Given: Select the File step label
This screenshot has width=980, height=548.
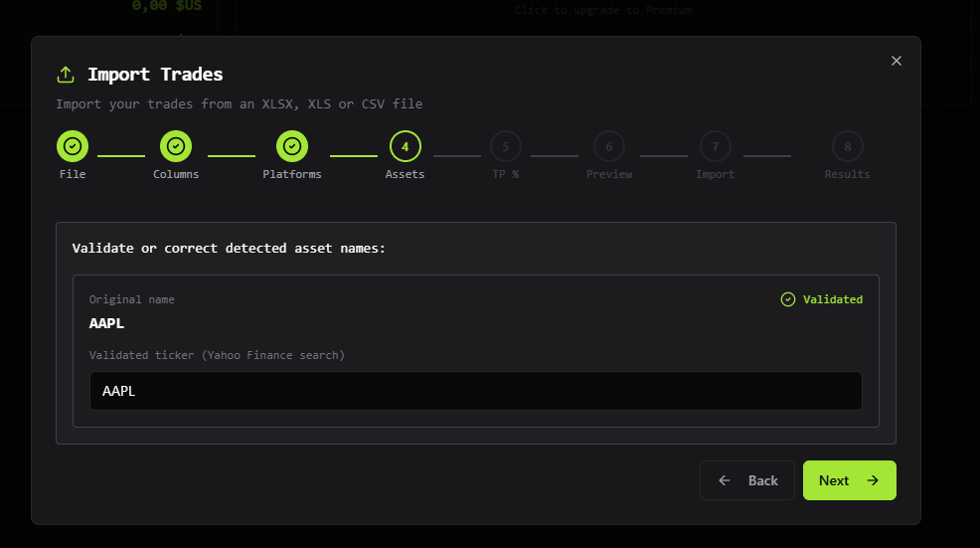Looking at the screenshot, I should (x=73, y=174).
